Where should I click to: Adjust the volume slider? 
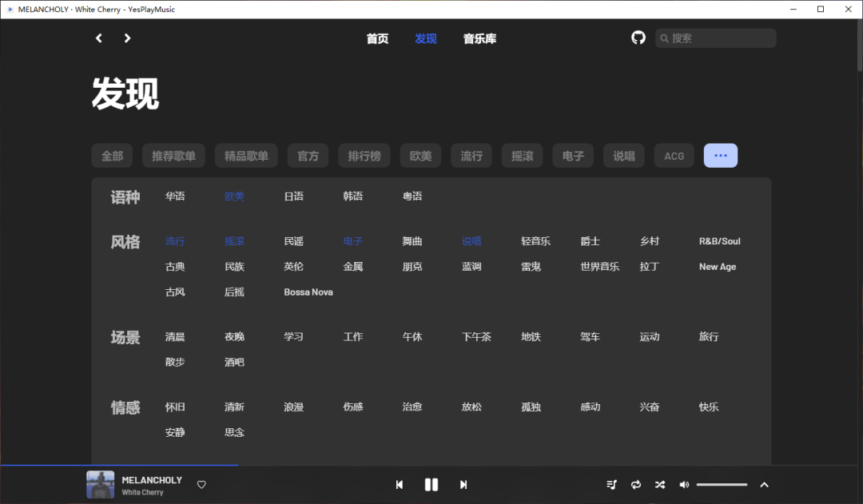point(722,485)
